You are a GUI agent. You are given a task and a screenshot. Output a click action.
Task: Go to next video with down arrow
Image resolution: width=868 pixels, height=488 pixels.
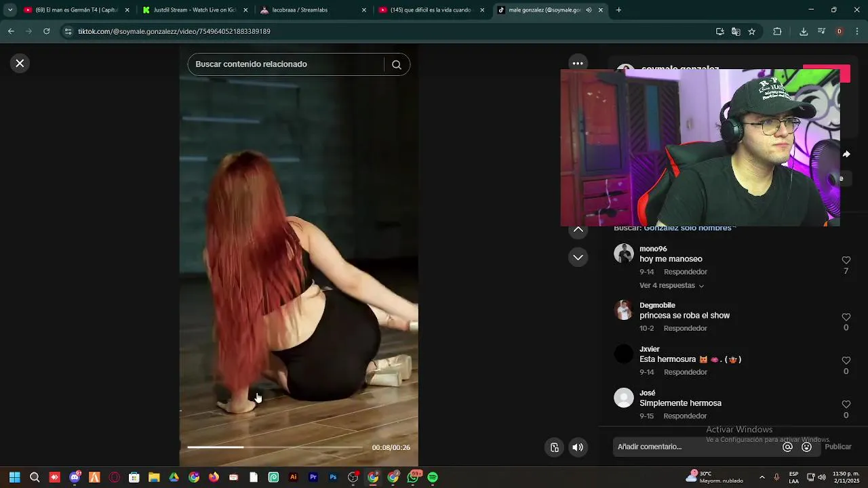tap(578, 258)
